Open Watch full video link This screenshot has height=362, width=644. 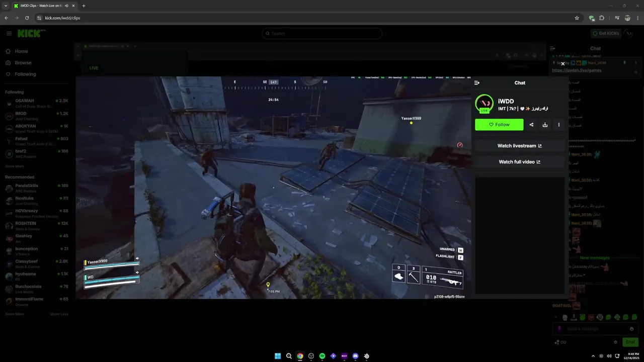[520, 162]
